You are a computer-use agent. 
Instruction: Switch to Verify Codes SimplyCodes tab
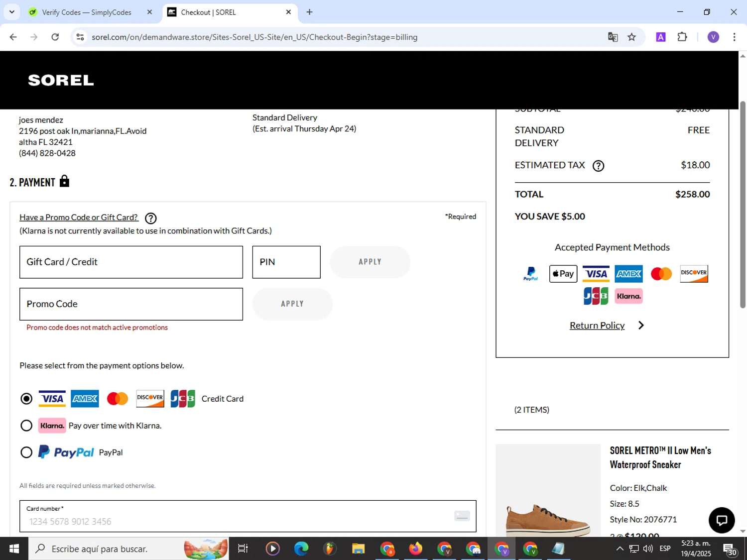tap(87, 12)
